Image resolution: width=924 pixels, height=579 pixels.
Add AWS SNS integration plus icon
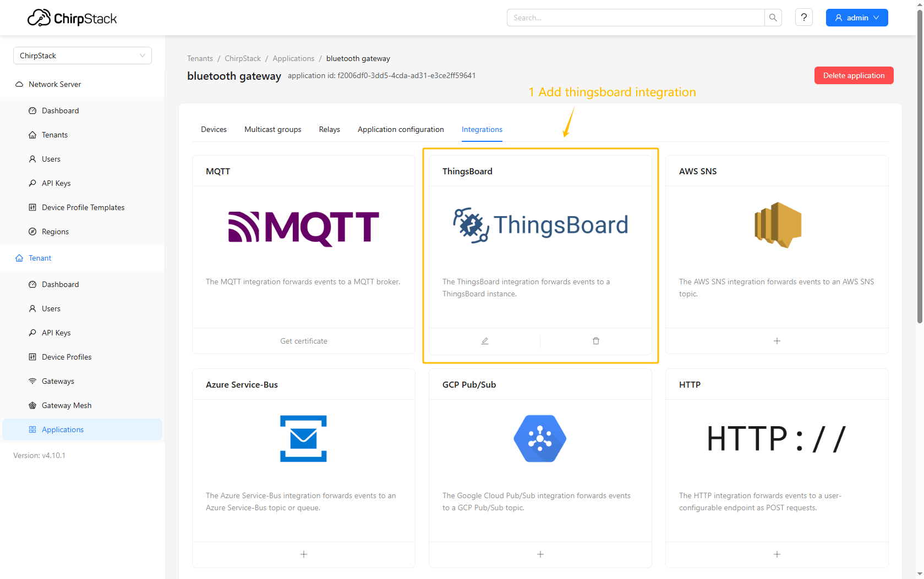(777, 341)
